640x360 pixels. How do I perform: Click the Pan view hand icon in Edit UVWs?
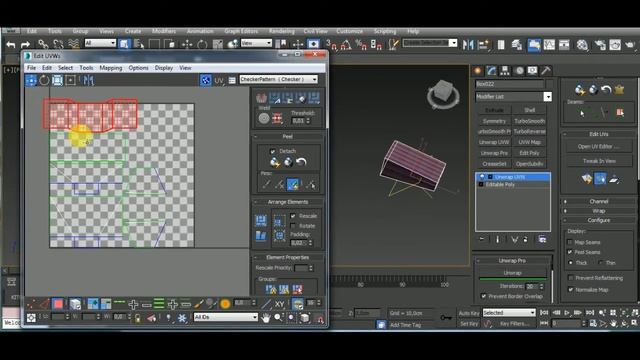tap(266, 318)
